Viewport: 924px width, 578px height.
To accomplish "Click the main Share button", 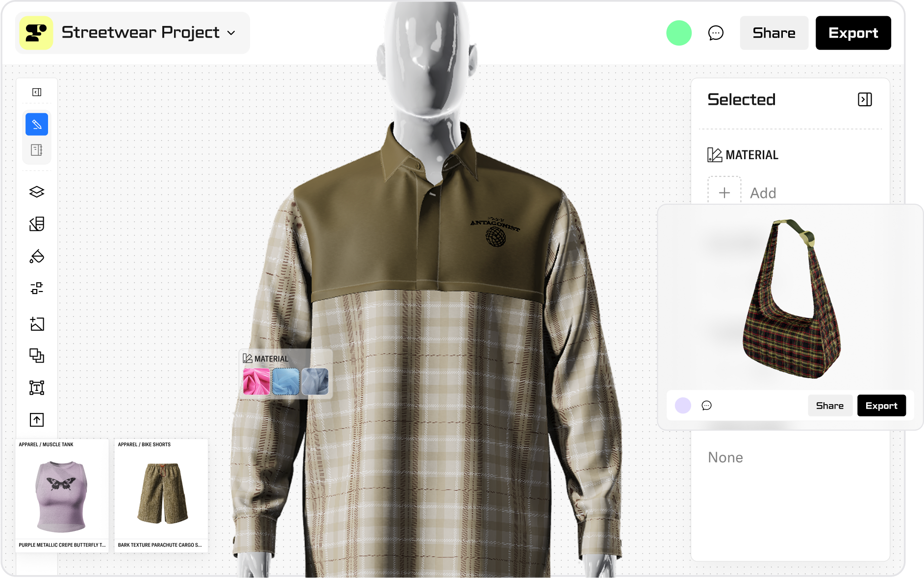I will pyautogui.click(x=774, y=33).
